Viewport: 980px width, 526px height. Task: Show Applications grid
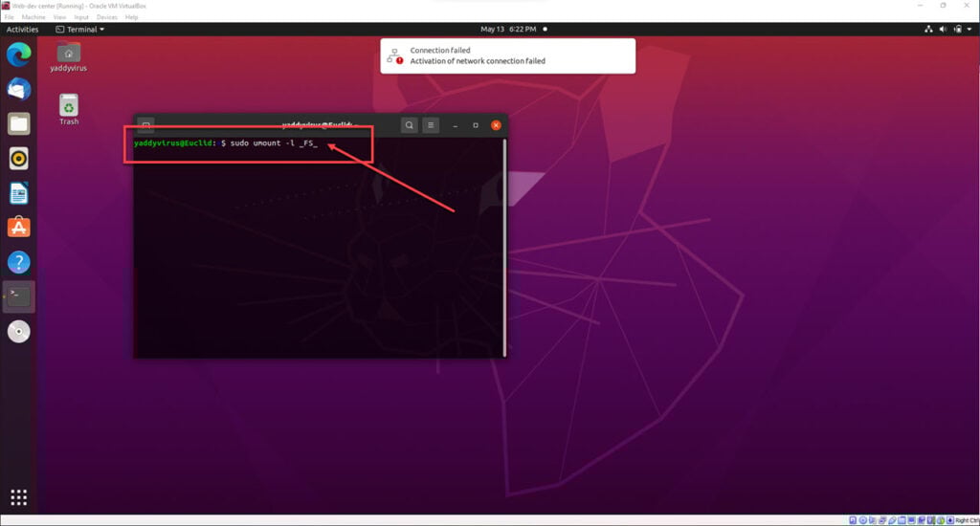click(x=19, y=497)
